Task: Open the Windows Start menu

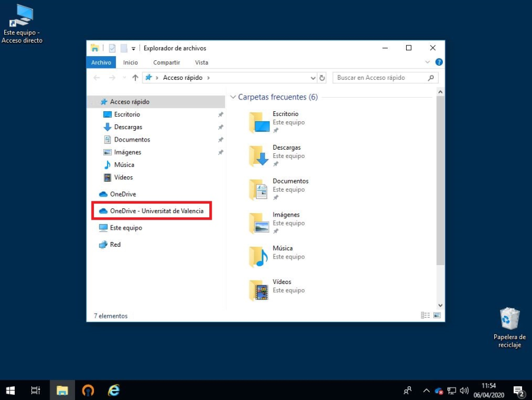Action: (10, 391)
